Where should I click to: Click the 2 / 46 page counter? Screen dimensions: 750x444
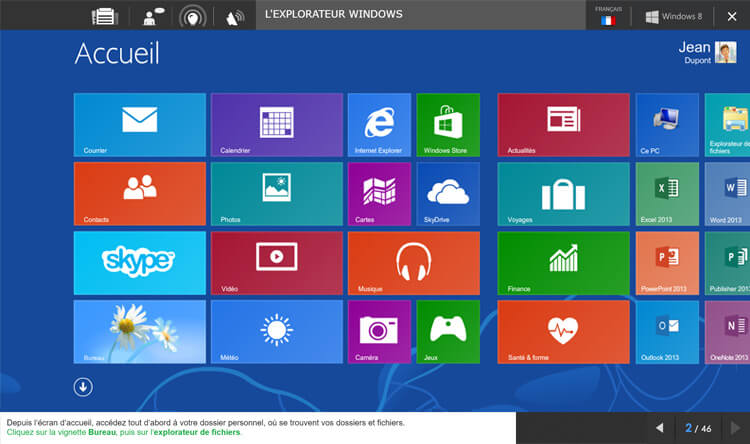coord(698,428)
